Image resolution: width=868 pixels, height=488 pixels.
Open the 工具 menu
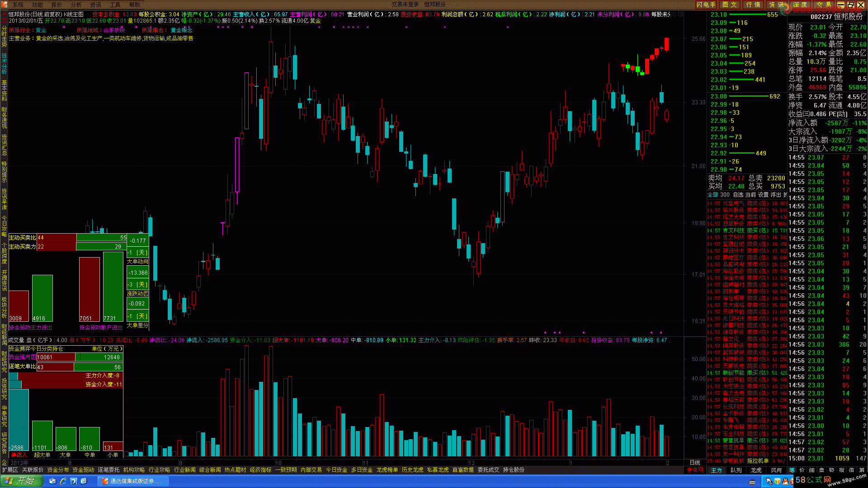point(115,5)
